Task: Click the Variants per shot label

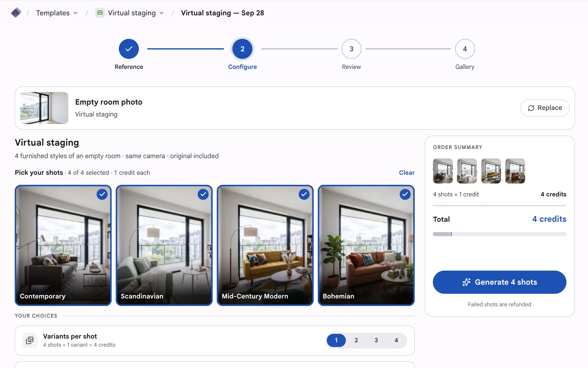Action: pos(70,336)
